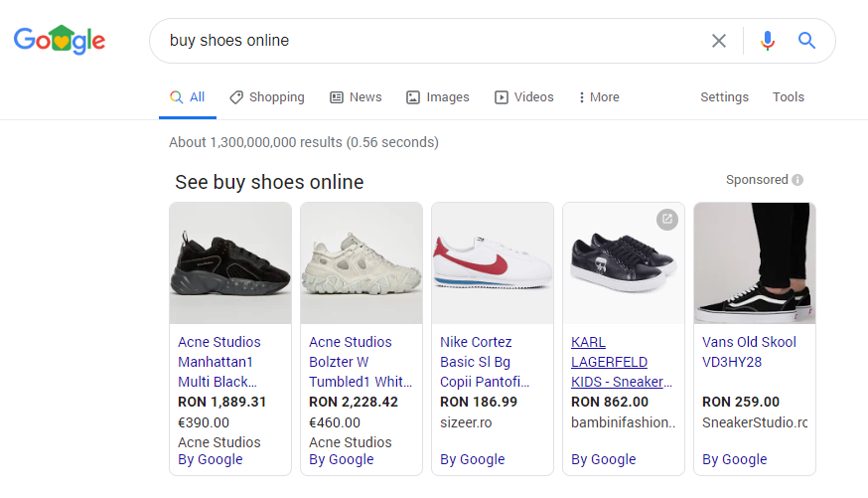Click the blue magnifier search icon

(806, 41)
